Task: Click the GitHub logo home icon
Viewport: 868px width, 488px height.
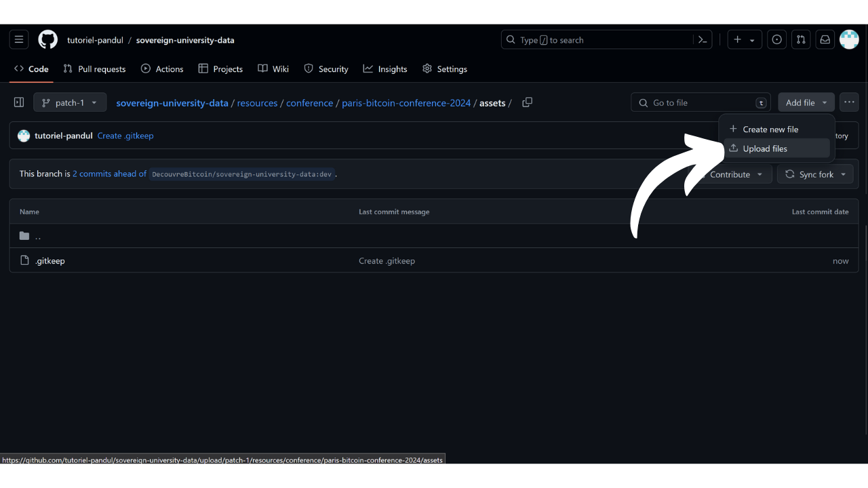Action: (x=47, y=40)
